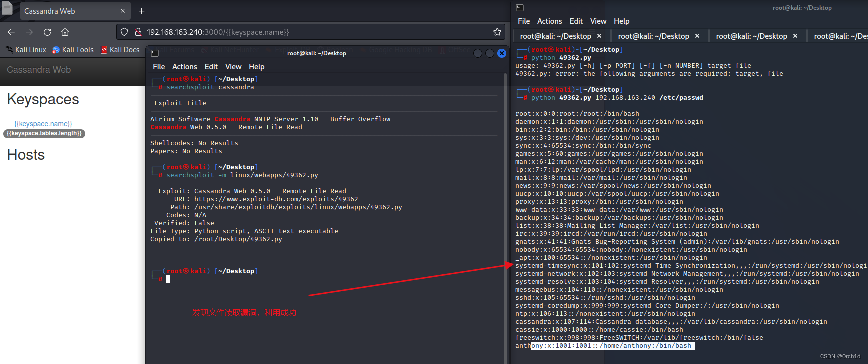Open Kali Docs bookmark
The width and height of the screenshot is (868, 364).
[120, 50]
